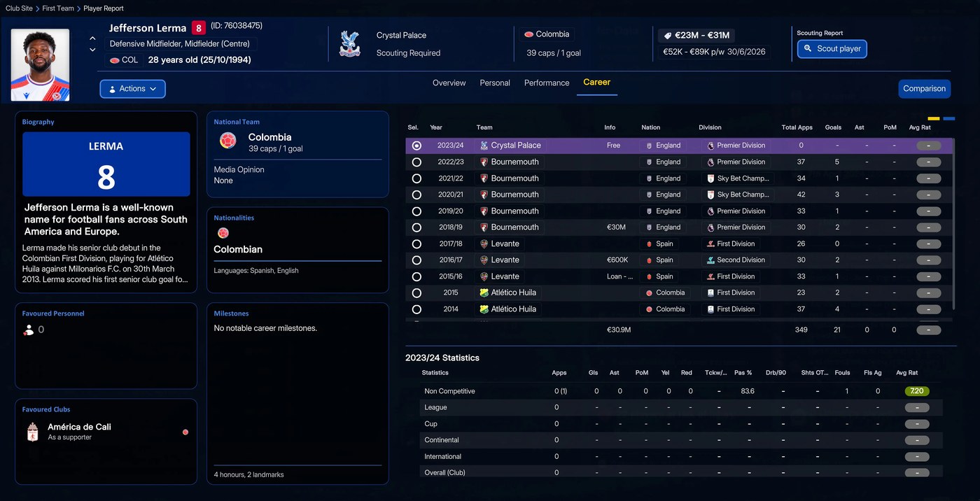Select the 2023/24 Crystal Palace radio button
This screenshot has width=980, height=501.
tap(416, 146)
